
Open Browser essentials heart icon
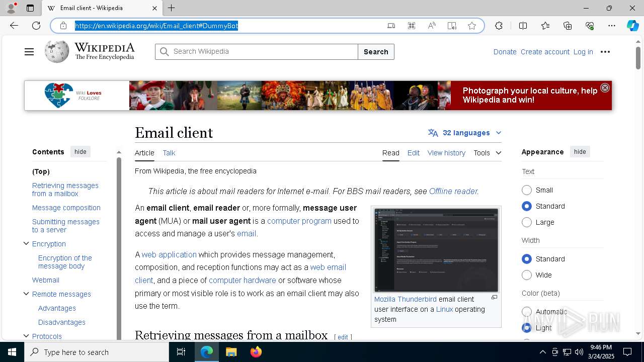coord(590,26)
